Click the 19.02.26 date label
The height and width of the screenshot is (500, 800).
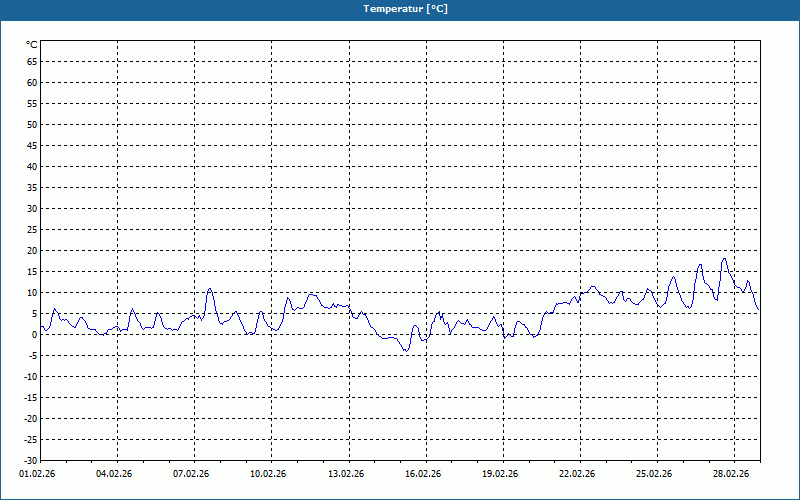click(499, 474)
